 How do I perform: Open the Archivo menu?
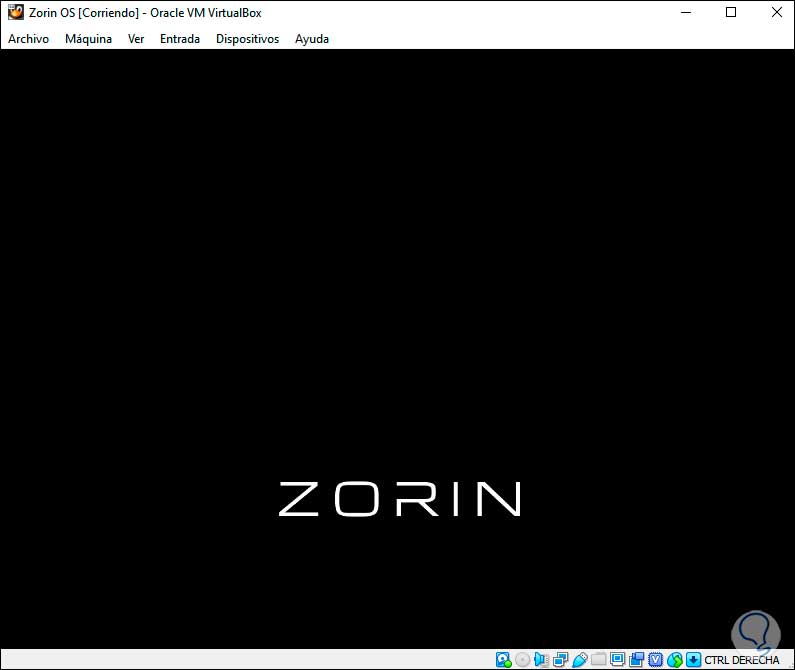28,39
